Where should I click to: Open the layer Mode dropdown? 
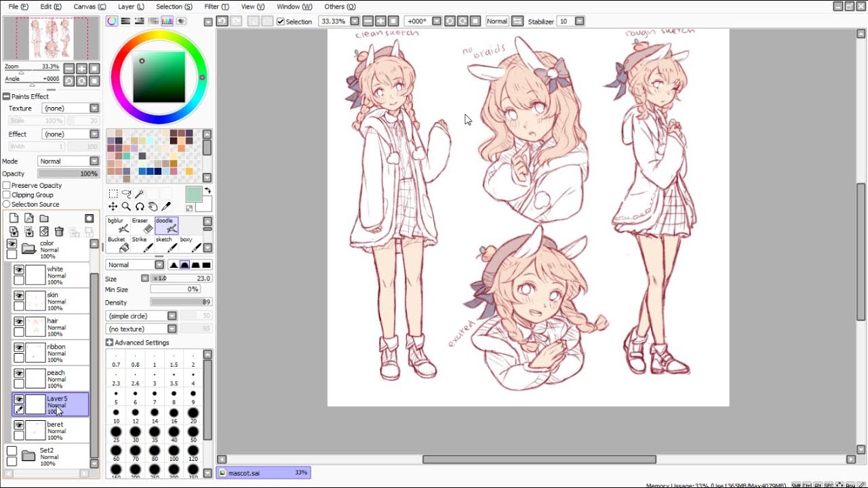(x=68, y=161)
